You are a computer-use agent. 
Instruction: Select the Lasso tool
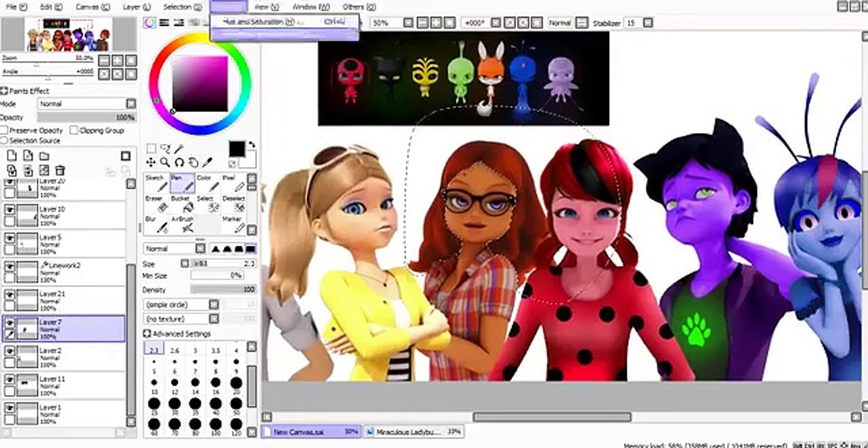click(165, 149)
